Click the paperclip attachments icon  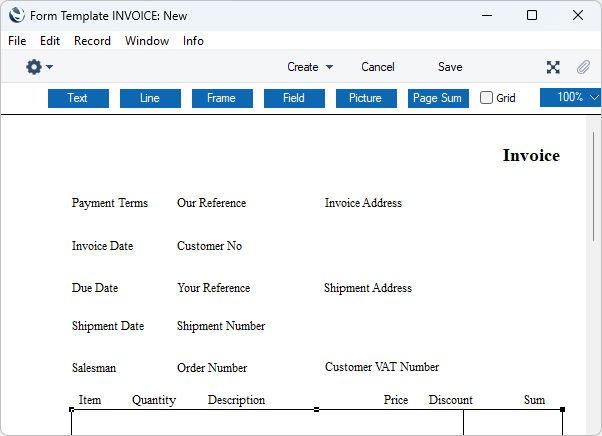pyautogui.click(x=583, y=67)
